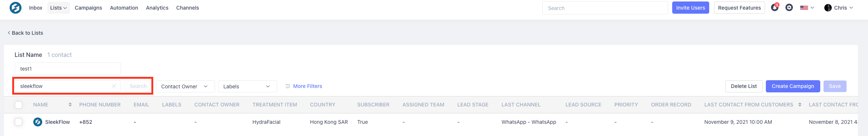Click the test1 list name field
Viewport: 868px width, 136px height.
point(68,69)
